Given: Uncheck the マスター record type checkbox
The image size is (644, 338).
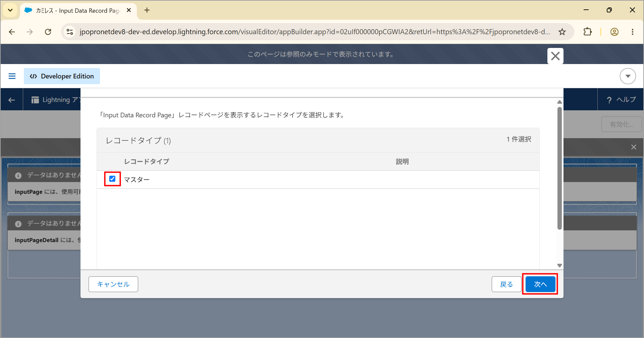Looking at the screenshot, I should click(x=112, y=179).
